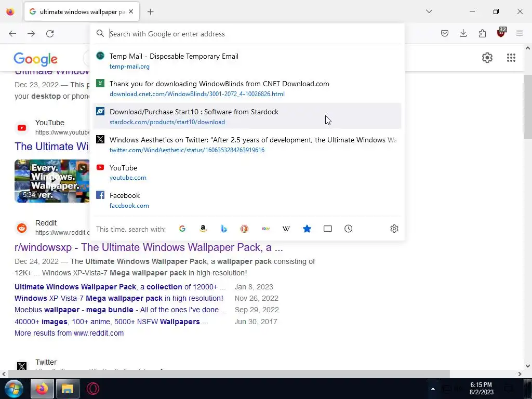532x399 pixels.
Task: Open the Firefox hamburger menu
Action: (x=520, y=33)
